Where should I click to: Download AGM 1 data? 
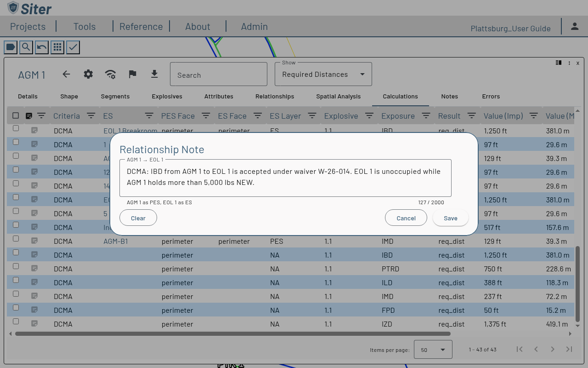154,74
